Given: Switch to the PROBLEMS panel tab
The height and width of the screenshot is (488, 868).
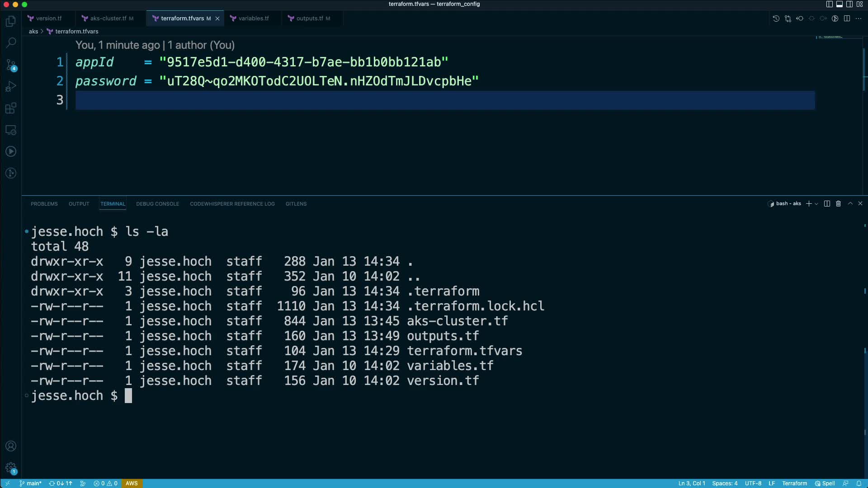Looking at the screenshot, I should point(44,204).
